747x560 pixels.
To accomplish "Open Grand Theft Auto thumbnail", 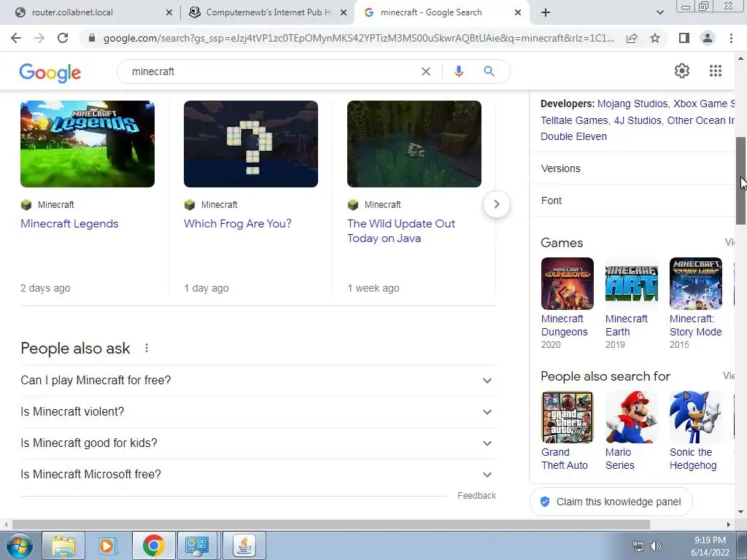I will click(567, 418).
